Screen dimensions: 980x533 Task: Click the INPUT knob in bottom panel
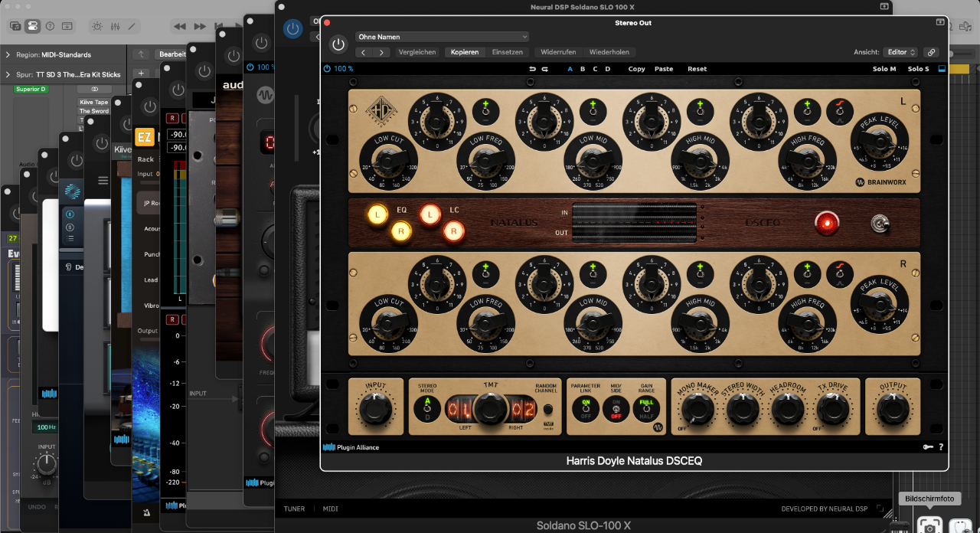click(x=375, y=410)
